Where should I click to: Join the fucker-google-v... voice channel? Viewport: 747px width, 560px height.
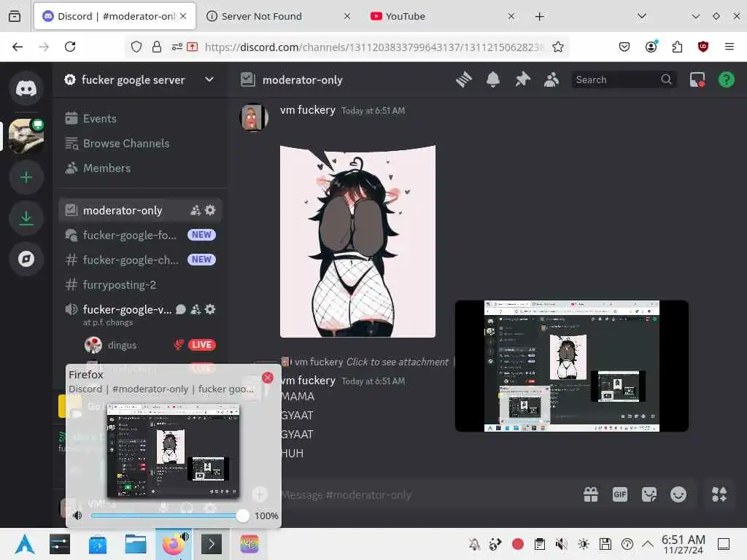tap(127, 309)
